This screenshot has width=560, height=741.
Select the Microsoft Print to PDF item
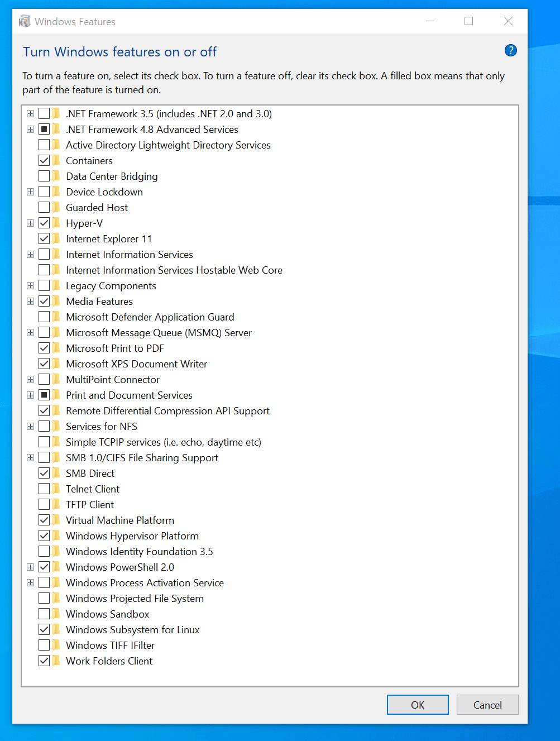click(114, 348)
